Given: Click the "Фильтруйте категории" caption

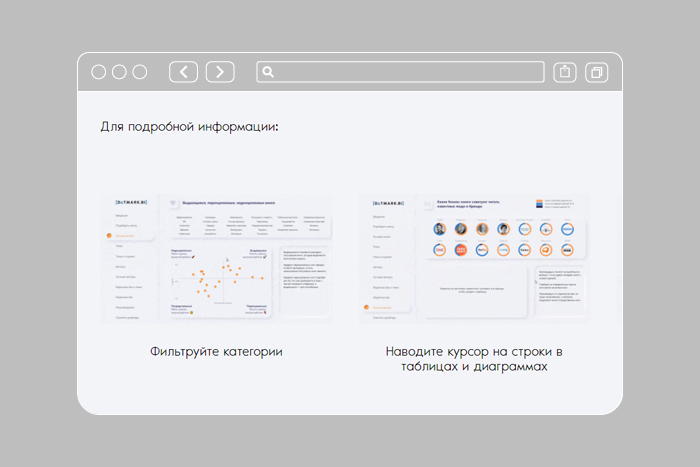Looking at the screenshot, I should (216, 352).
